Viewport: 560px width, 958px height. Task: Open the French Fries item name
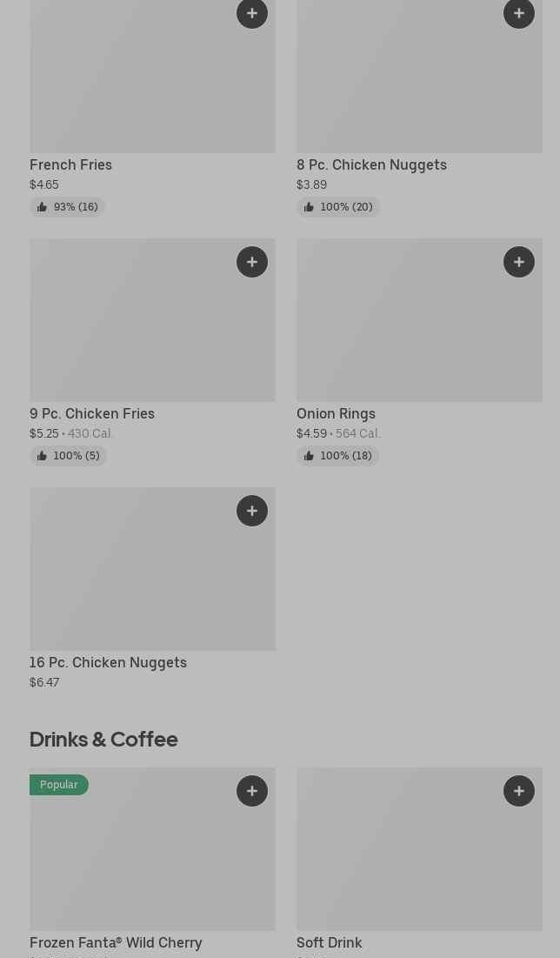pyautogui.click(x=71, y=164)
